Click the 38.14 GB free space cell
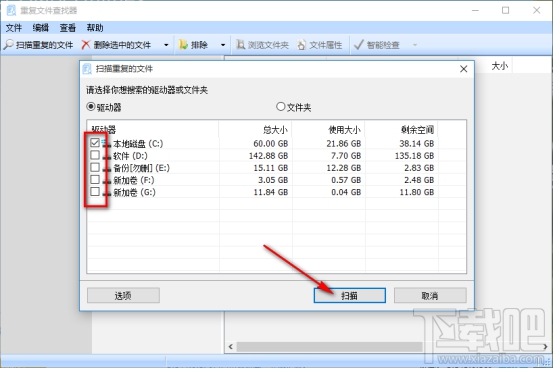 pyautogui.click(x=417, y=144)
